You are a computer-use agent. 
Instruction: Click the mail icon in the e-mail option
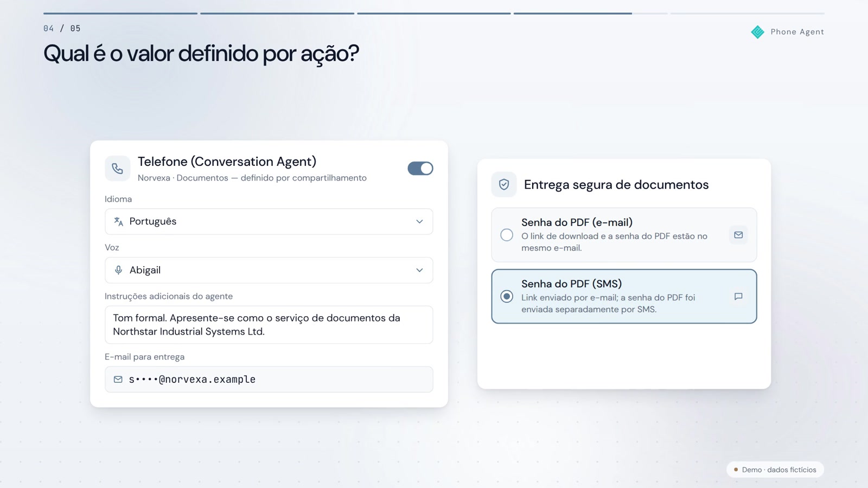pyautogui.click(x=738, y=235)
